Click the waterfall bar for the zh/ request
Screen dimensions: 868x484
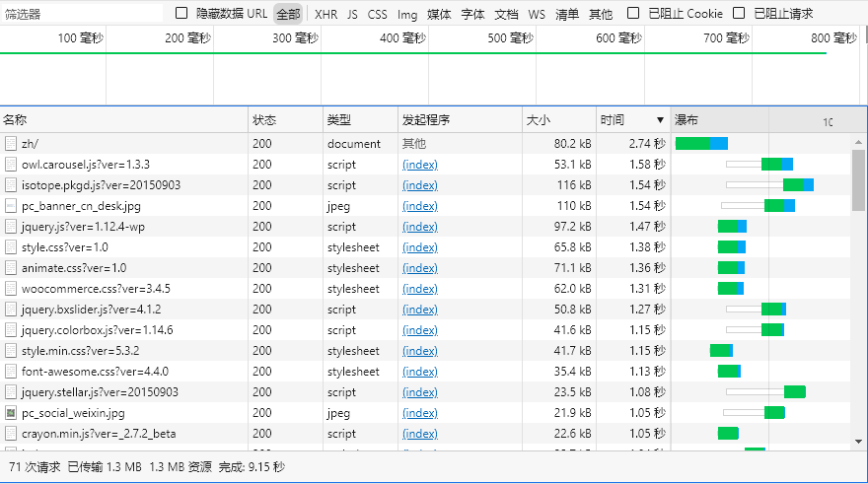pyautogui.click(x=701, y=143)
